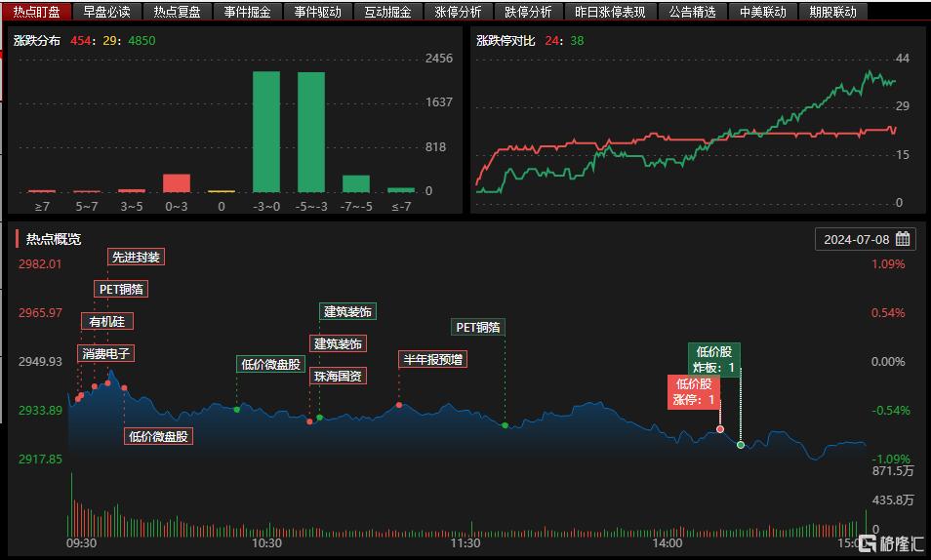Click the green -7~-5 distribution bar
Image resolution: width=931 pixels, height=560 pixels.
coord(356,183)
